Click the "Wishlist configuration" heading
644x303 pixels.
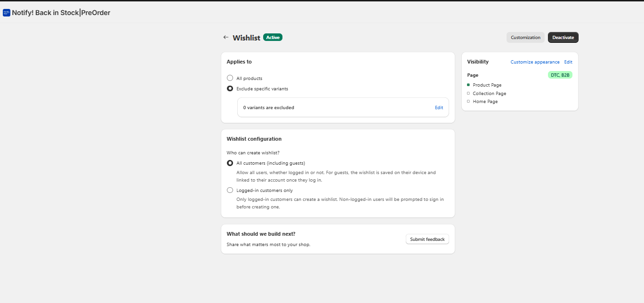pyautogui.click(x=254, y=139)
